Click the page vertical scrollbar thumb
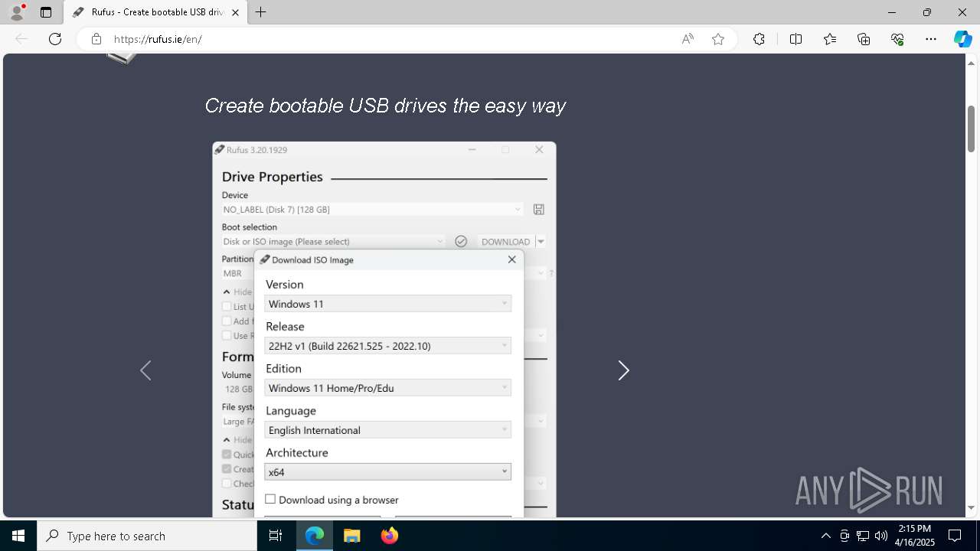 click(972, 129)
